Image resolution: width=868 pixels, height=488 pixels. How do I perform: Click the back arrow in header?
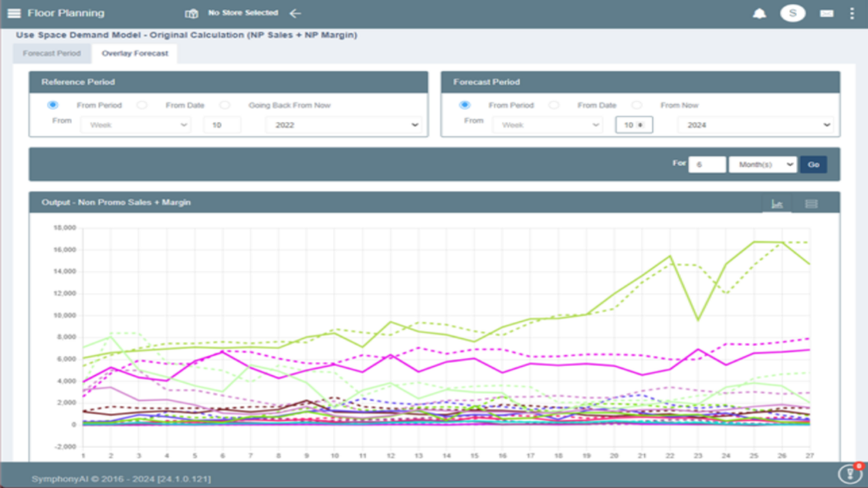(x=295, y=14)
